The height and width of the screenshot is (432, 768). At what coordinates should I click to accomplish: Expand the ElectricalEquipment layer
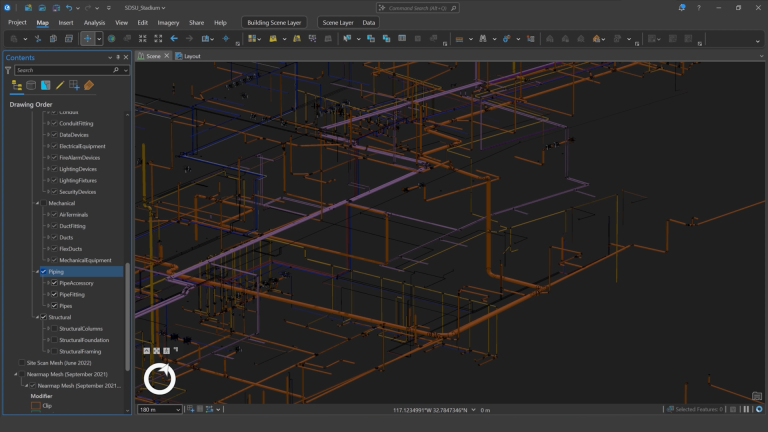(48, 146)
